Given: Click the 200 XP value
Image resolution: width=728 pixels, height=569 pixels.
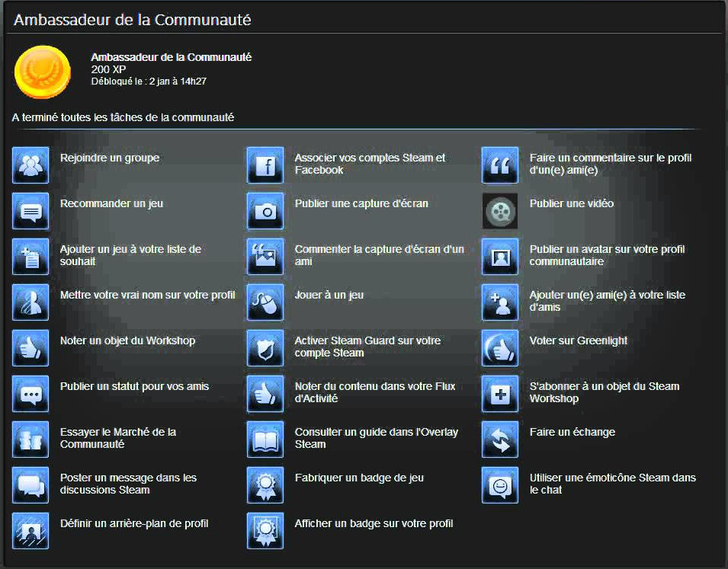Looking at the screenshot, I should tap(108, 69).
